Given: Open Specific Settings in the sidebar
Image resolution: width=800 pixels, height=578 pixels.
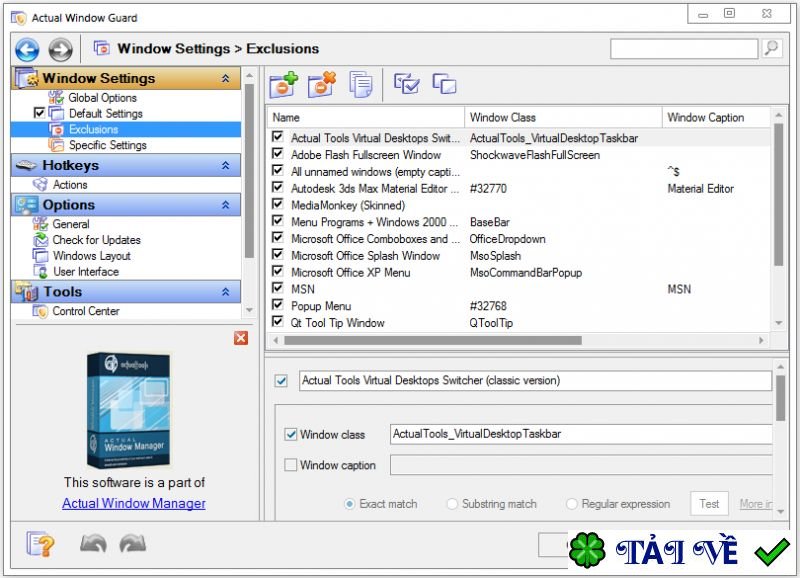Looking at the screenshot, I should pyautogui.click(x=107, y=145).
